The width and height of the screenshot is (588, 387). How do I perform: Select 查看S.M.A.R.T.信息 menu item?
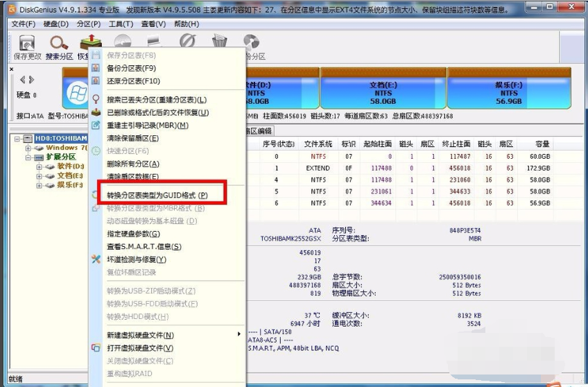click(x=144, y=246)
